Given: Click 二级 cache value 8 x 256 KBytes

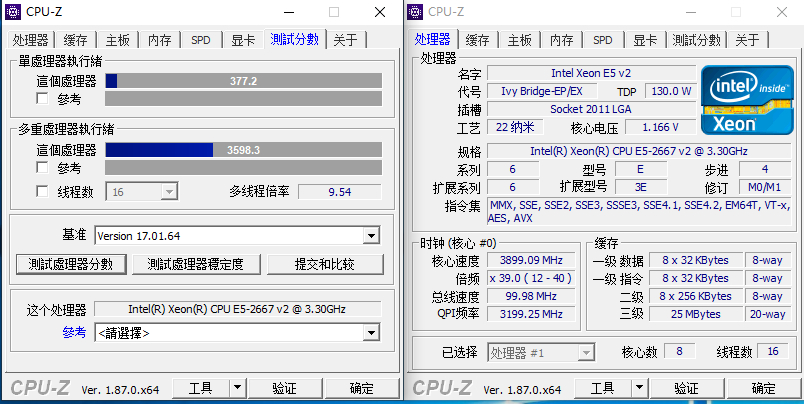Looking at the screenshot, I should (695, 296).
